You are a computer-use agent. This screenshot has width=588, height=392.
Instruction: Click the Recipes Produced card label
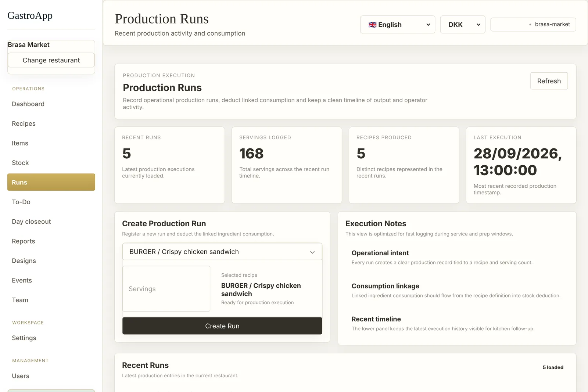384,137
